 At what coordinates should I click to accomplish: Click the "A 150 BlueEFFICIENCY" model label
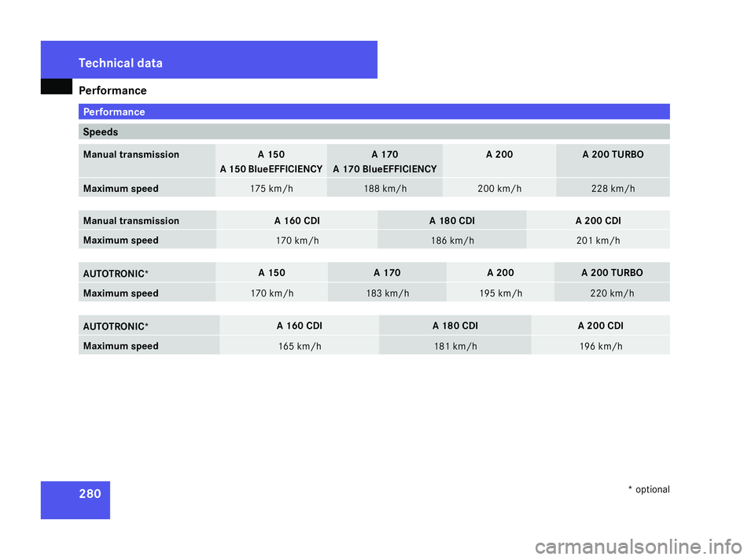(x=271, y=169)
